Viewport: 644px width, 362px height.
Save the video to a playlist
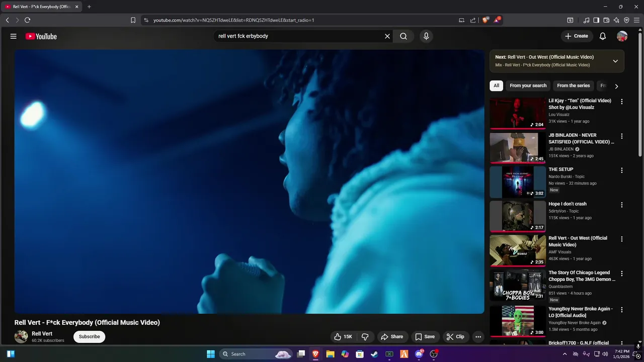coord(425,337)
